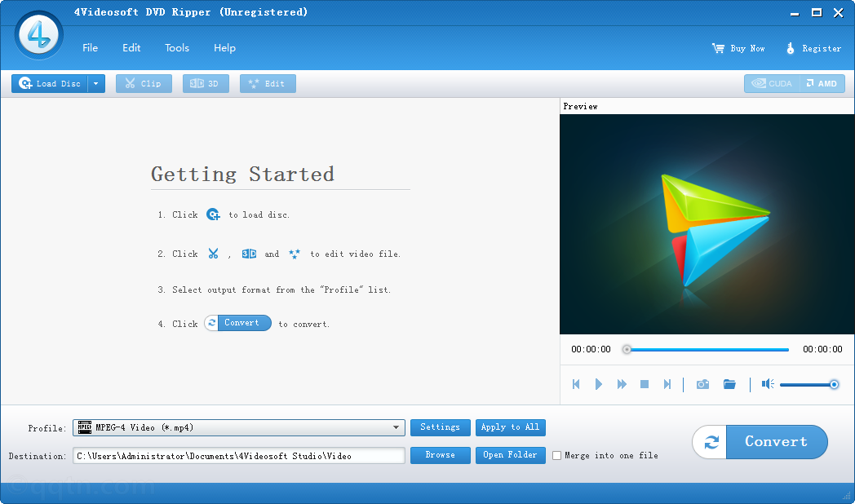This screenshot has height=504, width=855.
Task: Click Buy Now in the top bar
Action: [738, 47]
